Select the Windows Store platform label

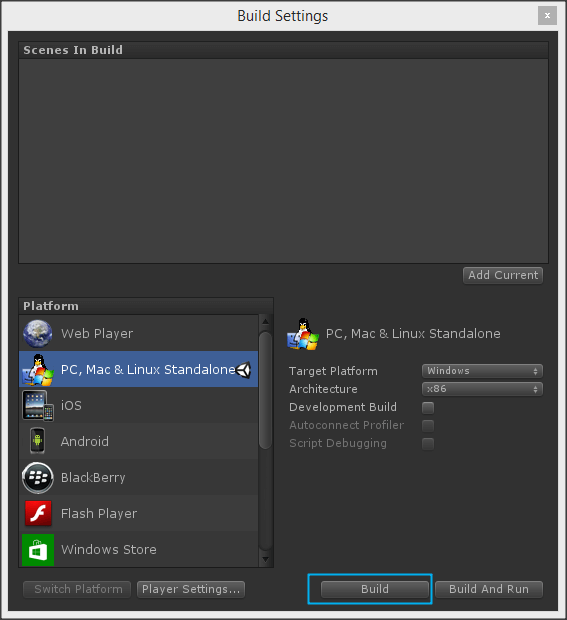coord(109,550)
